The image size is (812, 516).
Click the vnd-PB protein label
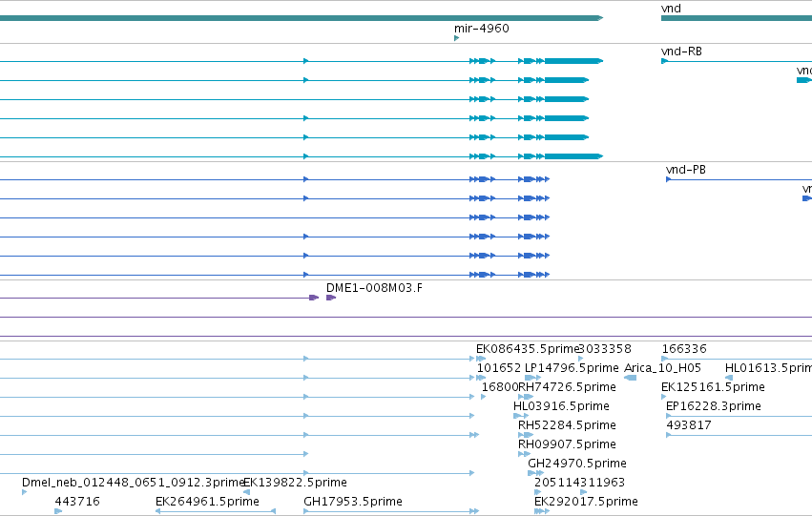[686, 170]
